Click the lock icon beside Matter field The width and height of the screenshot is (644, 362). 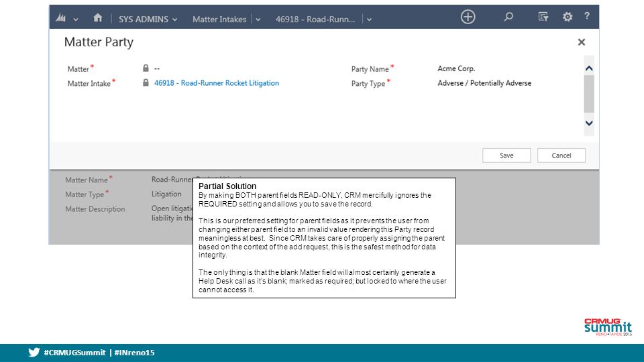point(146,68)
